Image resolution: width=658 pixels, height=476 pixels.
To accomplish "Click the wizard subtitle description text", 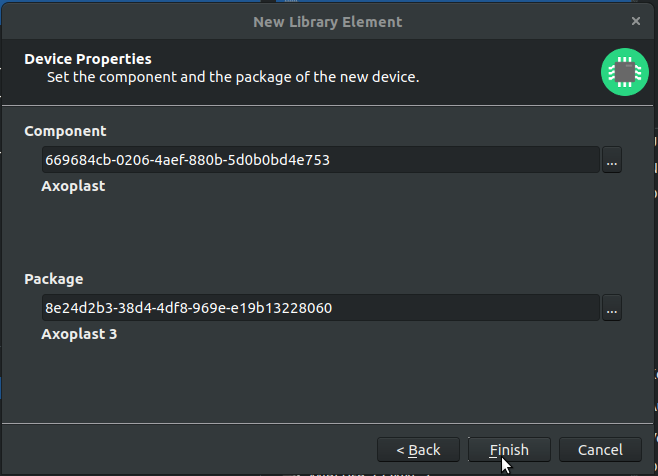I will pyautogui.click(x=233, y=77).
